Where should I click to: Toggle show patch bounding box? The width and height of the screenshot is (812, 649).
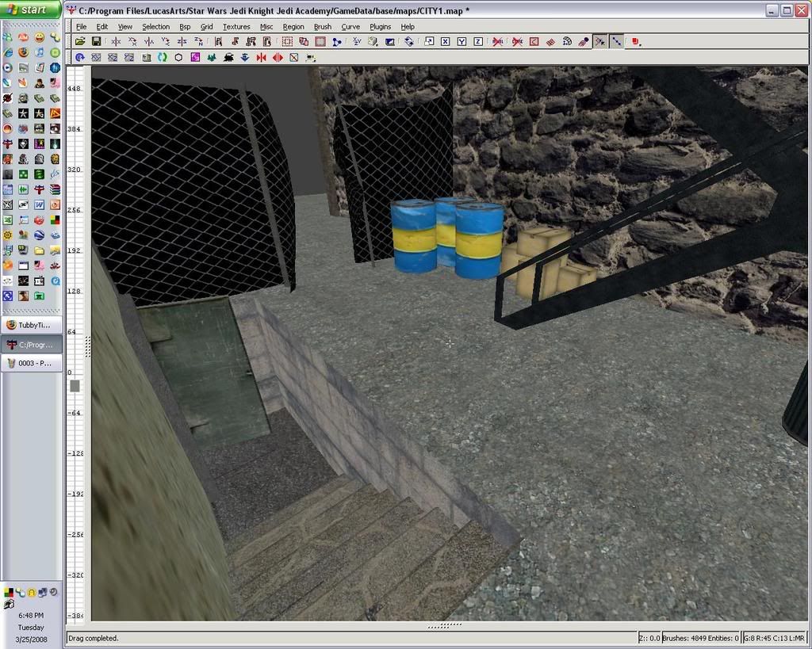pos(534,41)
